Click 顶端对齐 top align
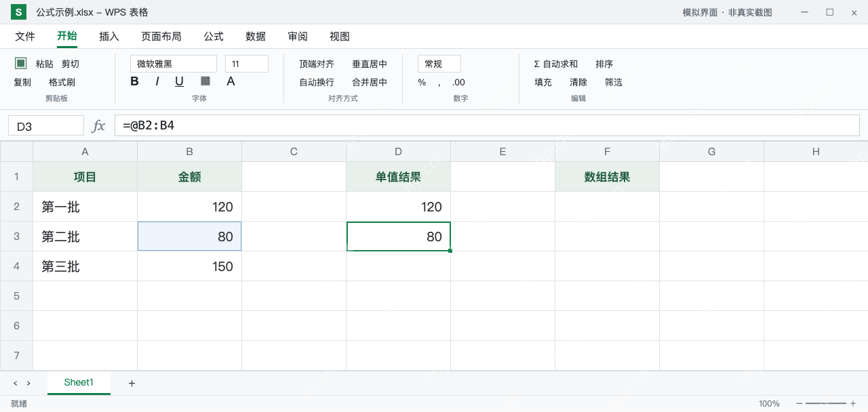Image resolution: width=868 pixels, height=412 pixels. [x=317, y=64]
